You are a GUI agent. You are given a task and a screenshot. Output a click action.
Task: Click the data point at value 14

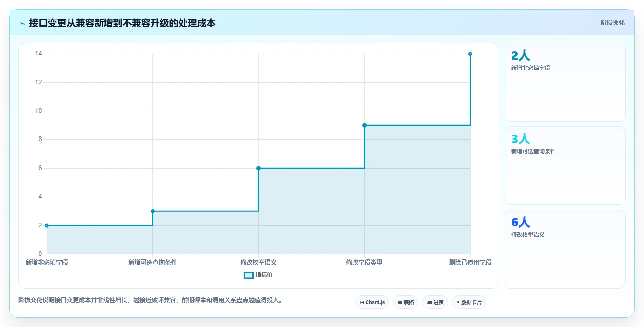pos(470,54)
